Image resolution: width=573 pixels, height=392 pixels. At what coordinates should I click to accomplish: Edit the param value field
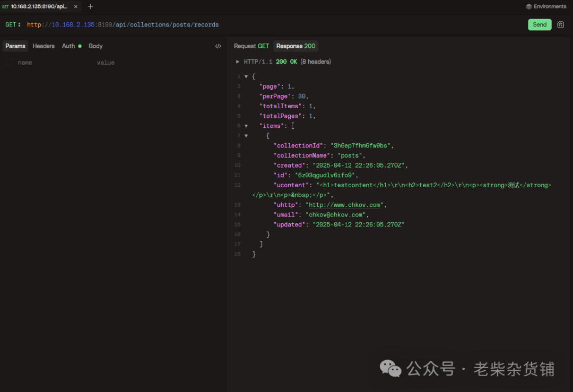point(159,63)
